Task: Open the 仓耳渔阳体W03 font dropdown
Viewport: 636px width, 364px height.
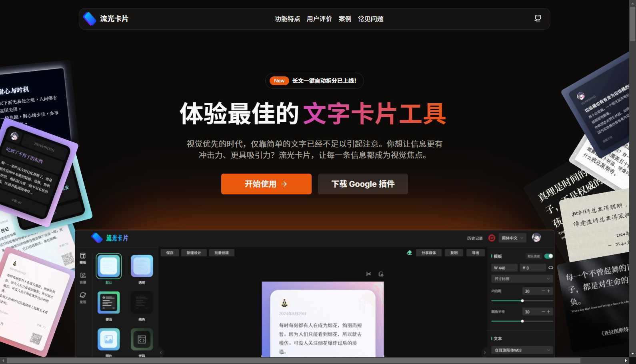Action: 522,350
